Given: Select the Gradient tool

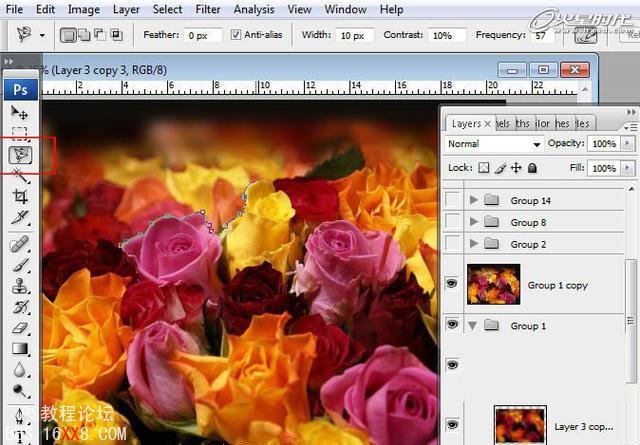Looking at the screenshot, I should click(20, 349).
